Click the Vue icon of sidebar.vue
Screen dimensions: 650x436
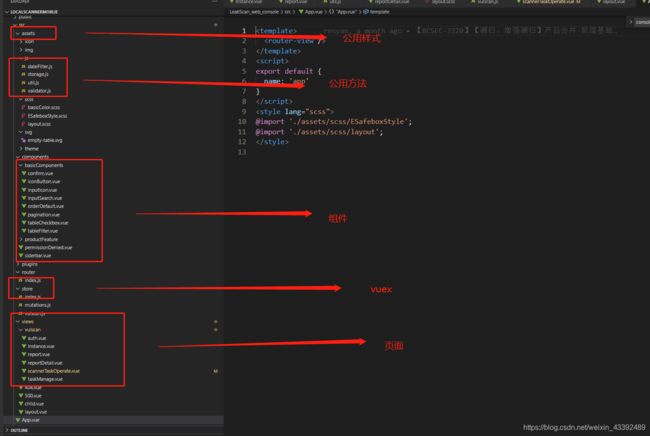21,255
